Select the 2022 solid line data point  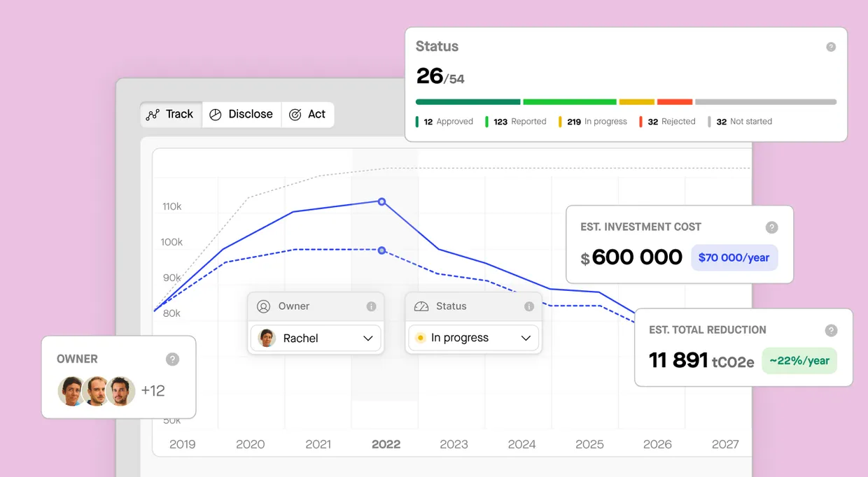(381, 201)
